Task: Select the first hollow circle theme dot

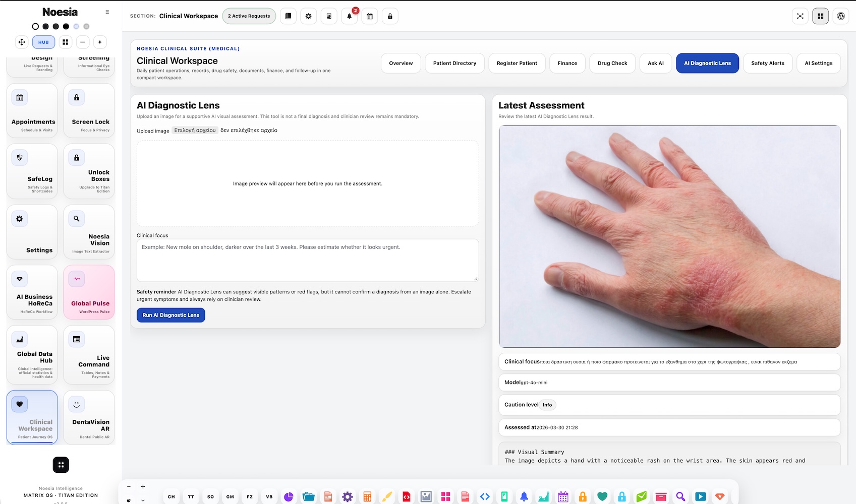Action: [35, 26]
